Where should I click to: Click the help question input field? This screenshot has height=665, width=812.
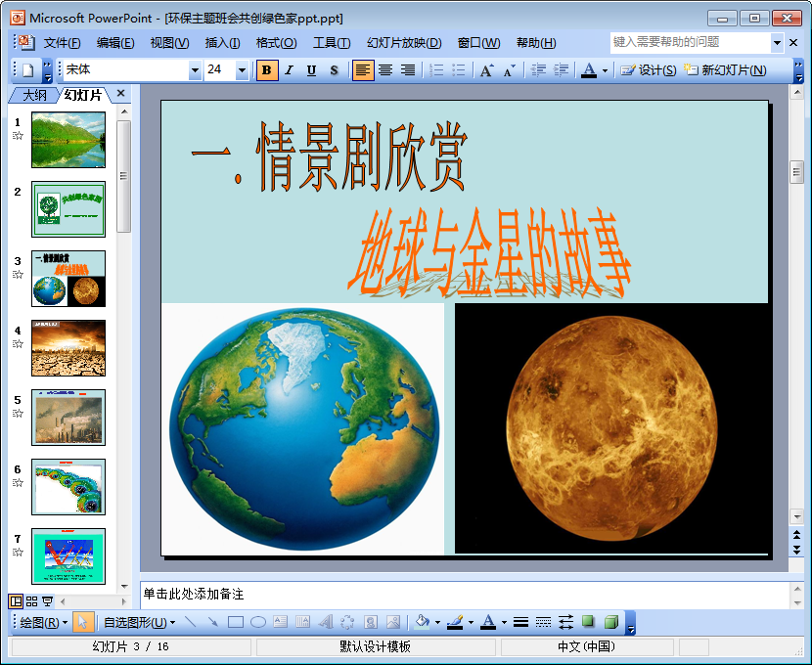691,42
